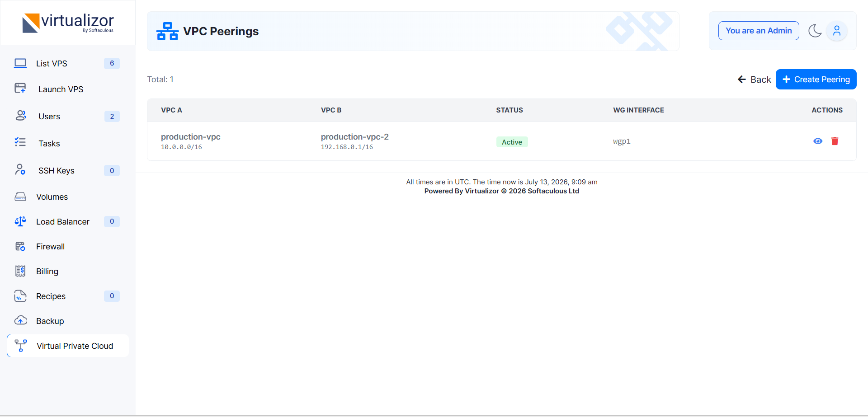This screenshot has height=417, width=868.
Task: Click the VPC B column header
Action: coord(331,110)
